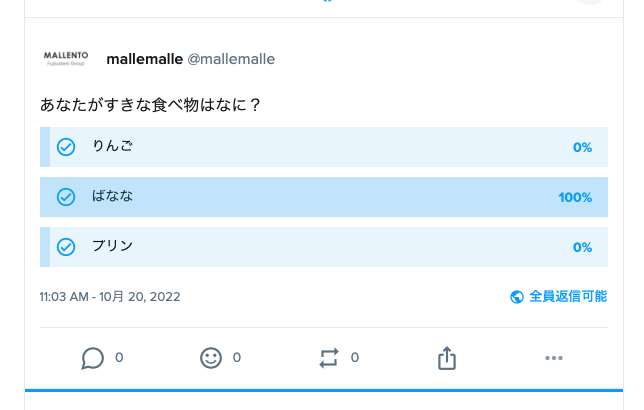The image size is (644, 410).
Task: Click the repost arrows icon
Action: (x=329, y=358)
